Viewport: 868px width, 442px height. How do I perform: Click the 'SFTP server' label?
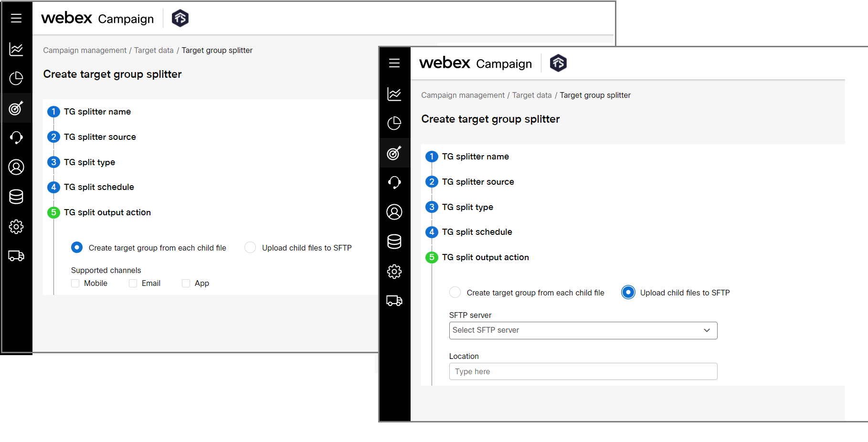(470, 315)
